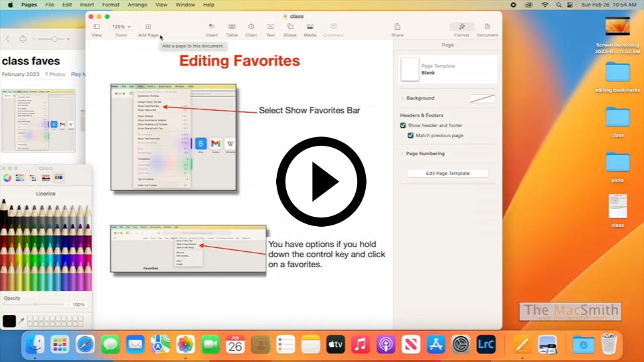644x362 pixels.
Task: Open the Edit menu
Action: tap(67, 5)
